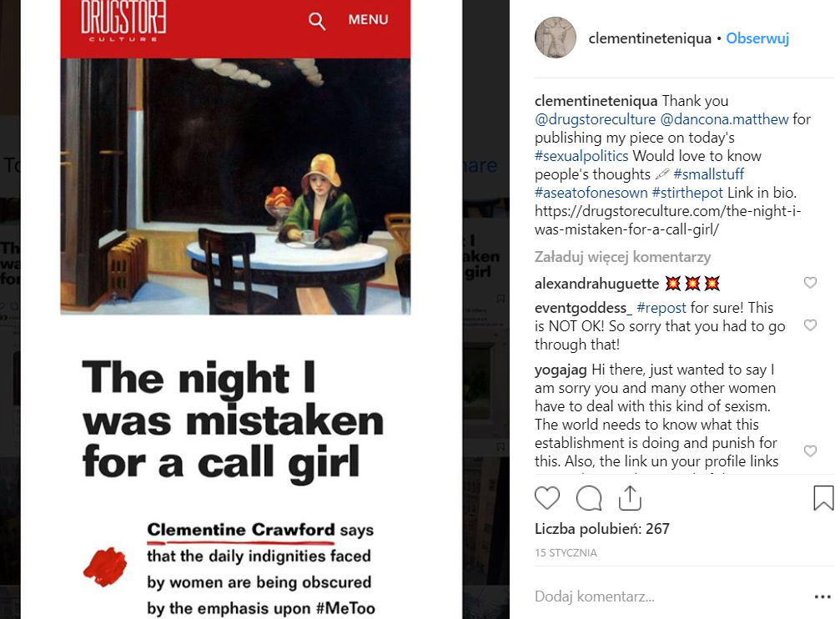Like alexandrahuguette's comment
The height and width of the screenshot is (619, 840).
810,283
